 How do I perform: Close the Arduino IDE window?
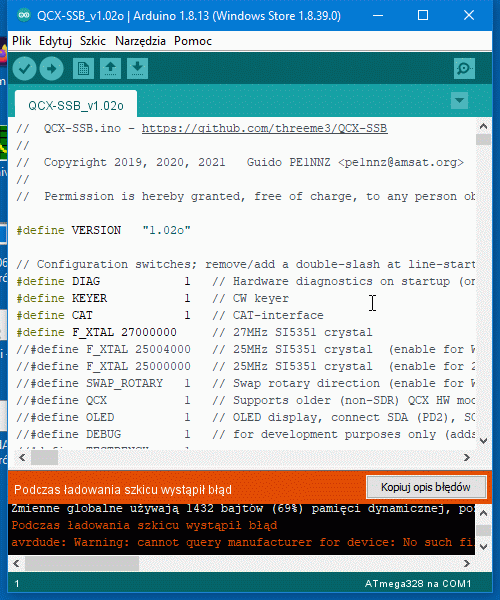tap(469, 15)
